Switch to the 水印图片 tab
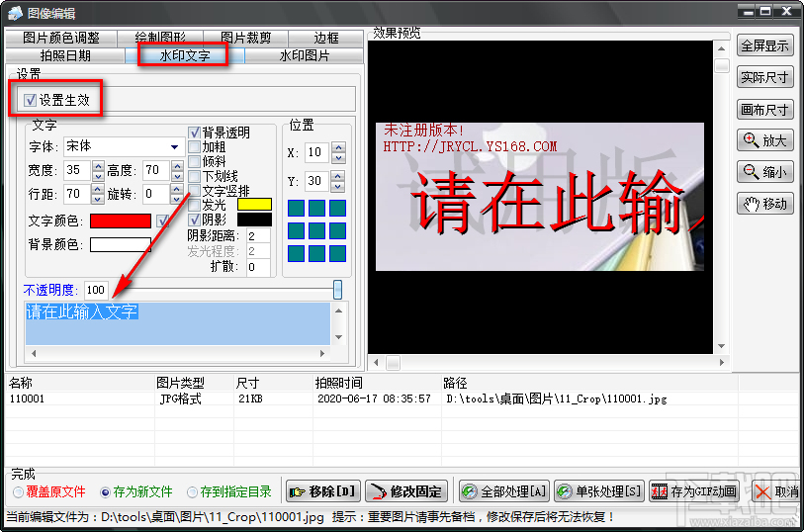This screenshot has height=532, width=804. (305, 55)
